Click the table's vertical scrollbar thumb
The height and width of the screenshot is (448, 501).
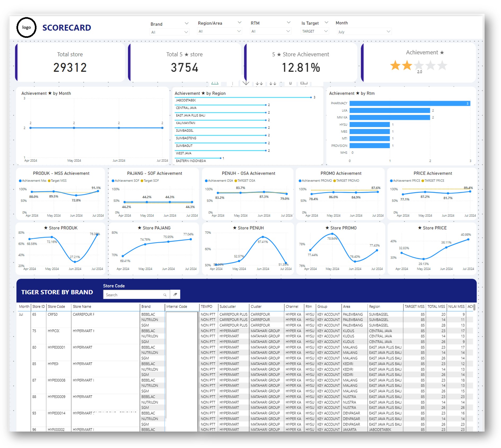point(474,307)
